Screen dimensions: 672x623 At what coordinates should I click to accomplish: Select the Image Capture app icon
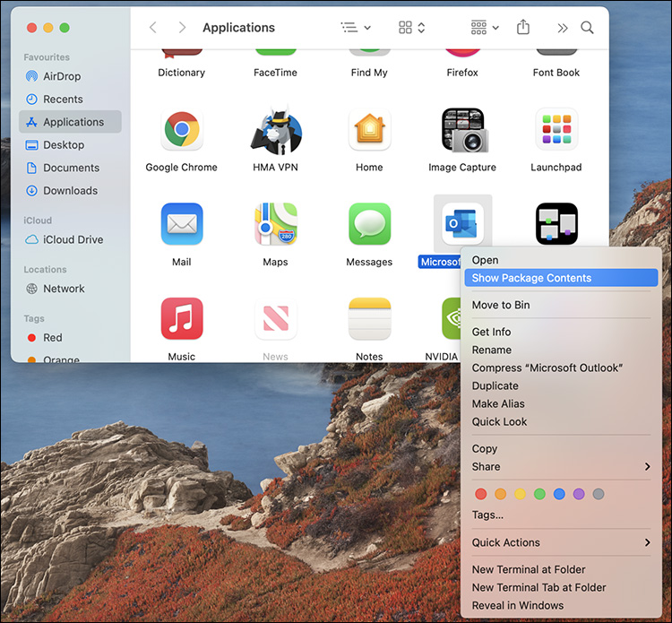pyautogui.click(x=464, y=130)
